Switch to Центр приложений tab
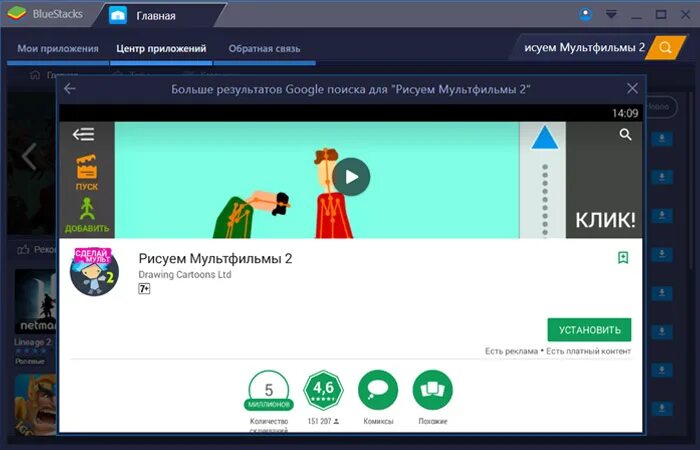700x450 pixels. click(161, 48)
